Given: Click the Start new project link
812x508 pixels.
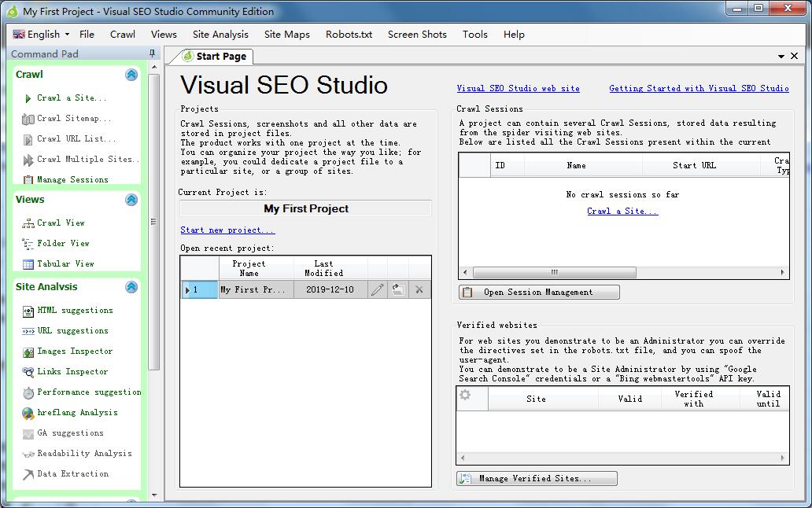Looking at the screenshot, I should pyautogui.click(x=227, y=230).
